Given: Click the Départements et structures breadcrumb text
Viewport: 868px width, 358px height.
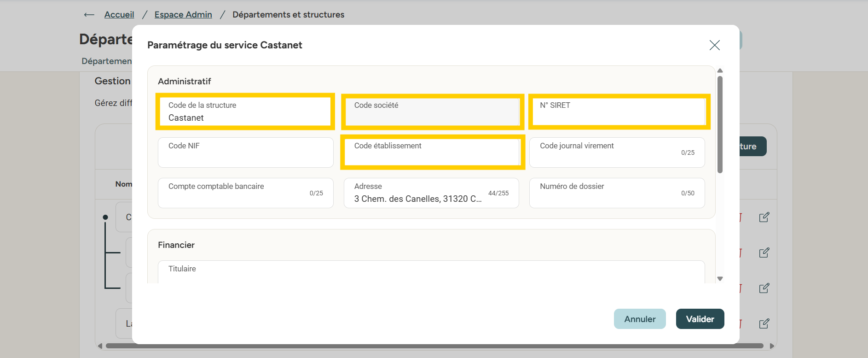Looking at the screenshot, I should pyautogui.click(x=289, y=15).
